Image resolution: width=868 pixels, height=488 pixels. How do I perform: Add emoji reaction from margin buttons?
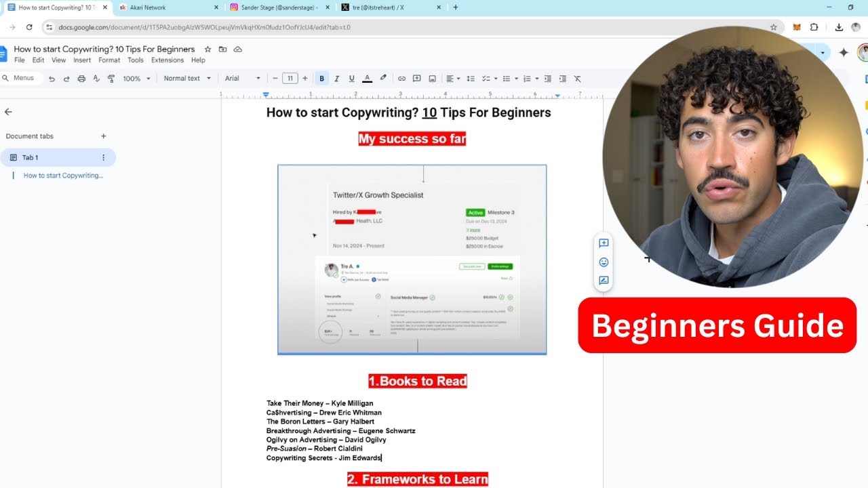604,262
